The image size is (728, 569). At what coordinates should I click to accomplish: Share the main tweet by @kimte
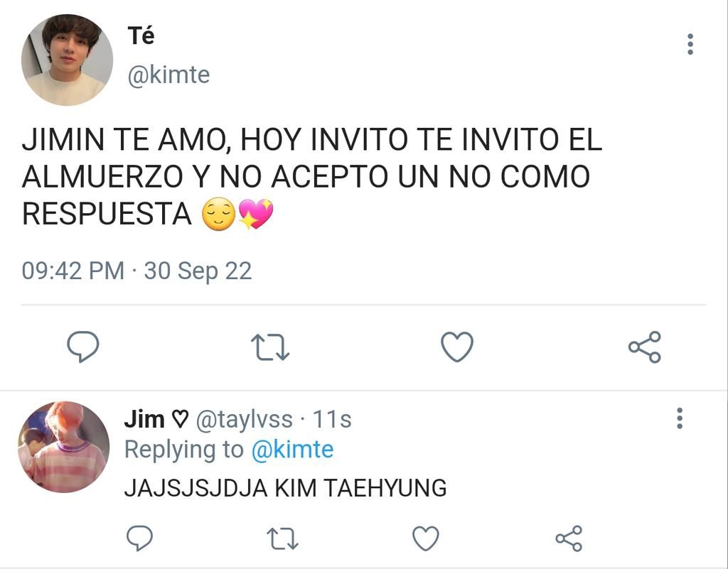645,347
